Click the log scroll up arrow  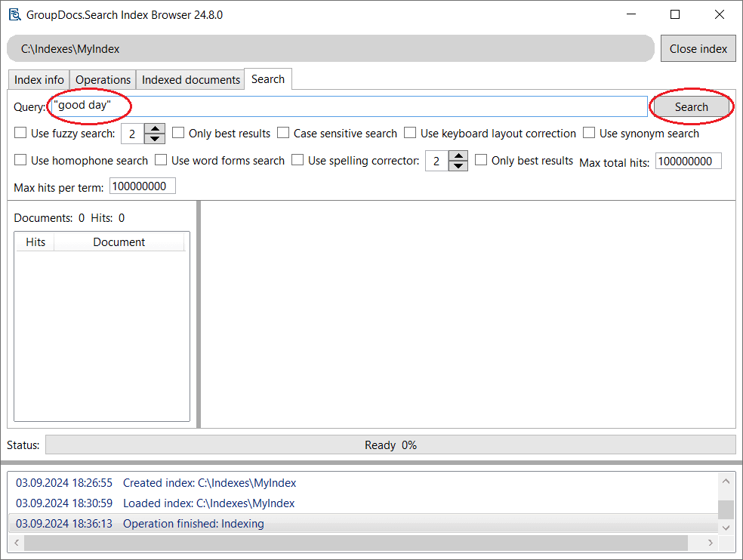point(726,482)
